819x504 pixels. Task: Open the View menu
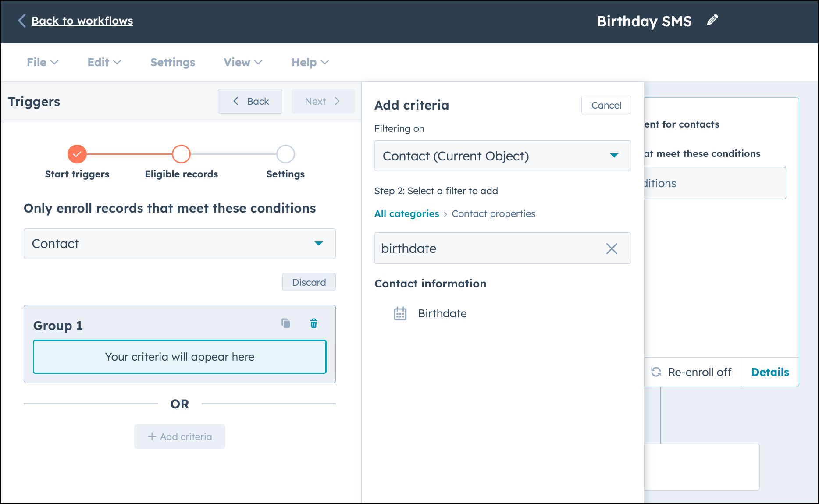click(x=243, y=62)
